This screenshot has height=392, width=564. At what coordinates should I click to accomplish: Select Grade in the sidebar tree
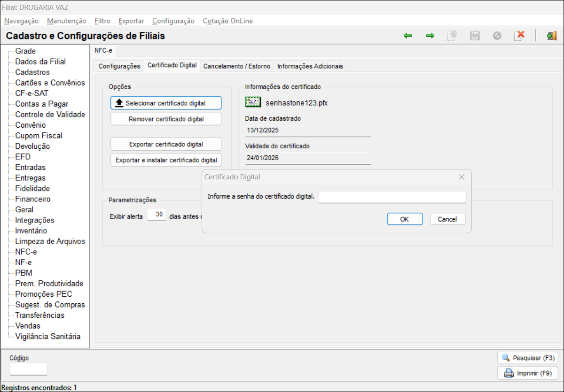[25, 51]
